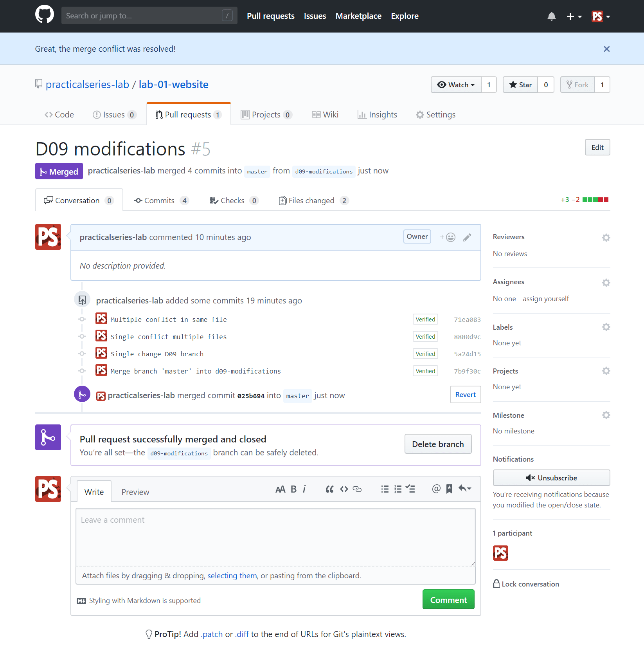The height and width of the screenshot is (648, 644).
Task: Open the saved replies dropdown
Action: point(465,489)
